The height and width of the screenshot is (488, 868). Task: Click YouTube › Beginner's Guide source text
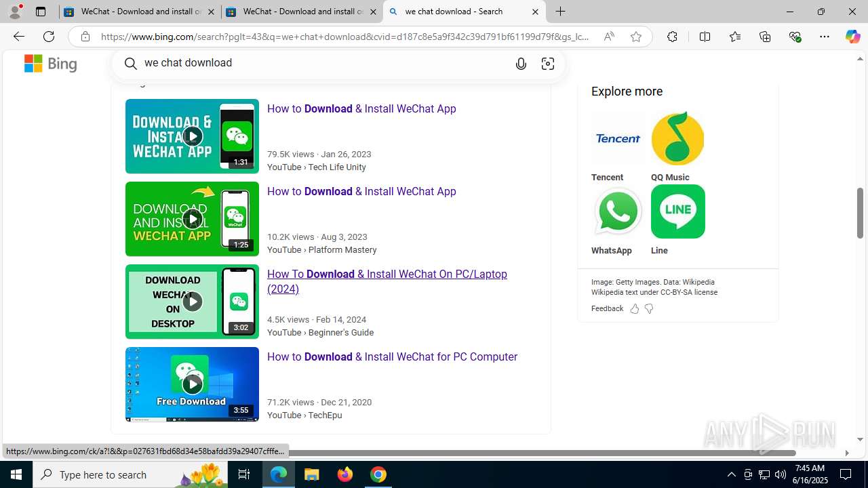pos(320,332)
